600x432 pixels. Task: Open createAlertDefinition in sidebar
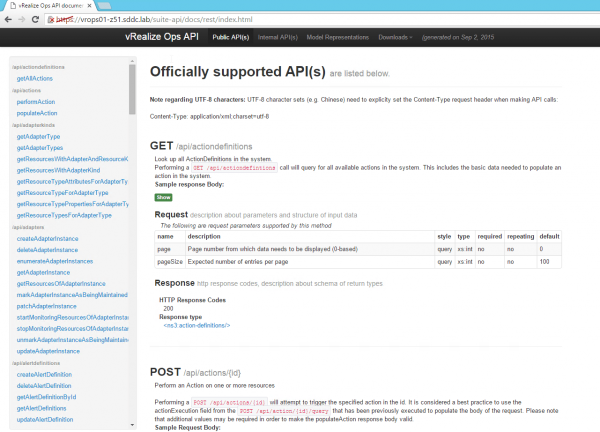click(44, 375)
